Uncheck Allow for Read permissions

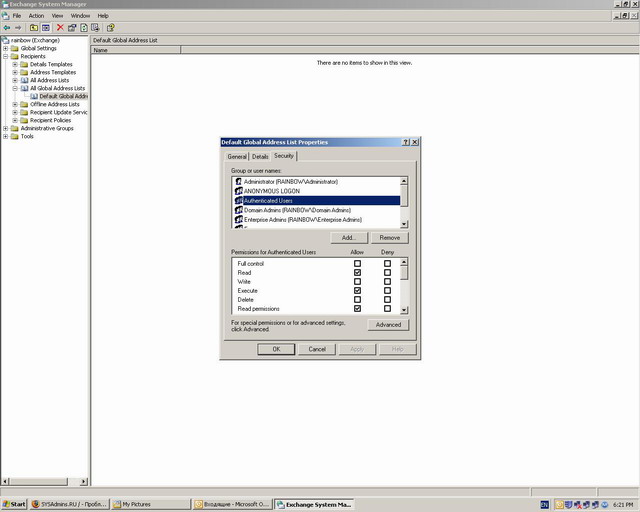pos(357,308)
